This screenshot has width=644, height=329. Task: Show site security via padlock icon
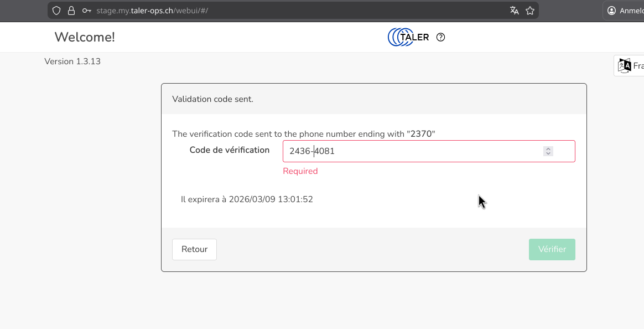coord(71,11)
